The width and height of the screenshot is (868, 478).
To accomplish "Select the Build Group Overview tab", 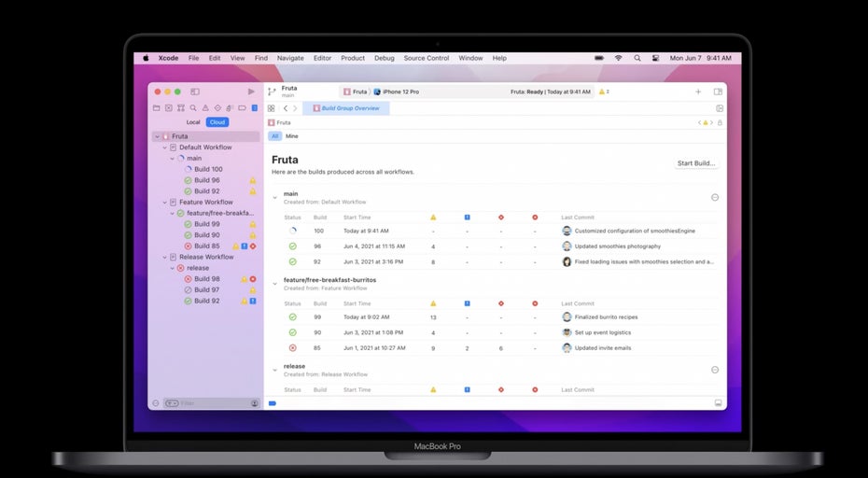I will pyautogui.click(x=349, y=108).
